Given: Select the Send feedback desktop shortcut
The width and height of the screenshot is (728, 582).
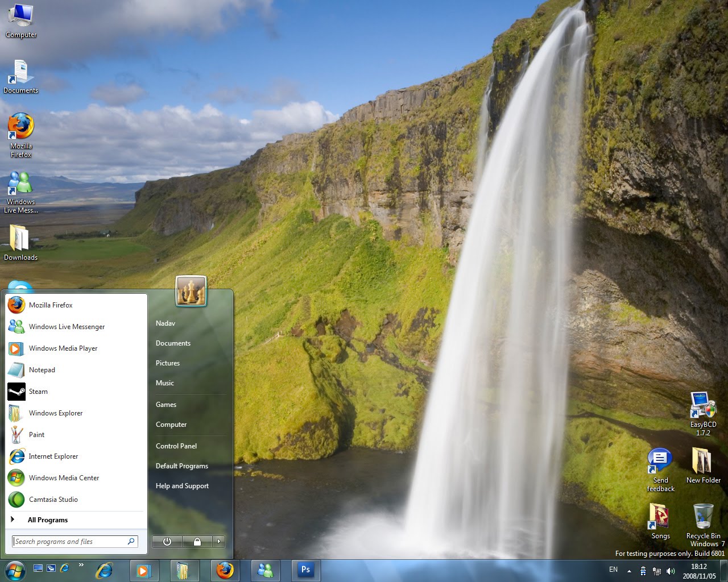Looking at the screenshot, I should [x=660, y=470].
